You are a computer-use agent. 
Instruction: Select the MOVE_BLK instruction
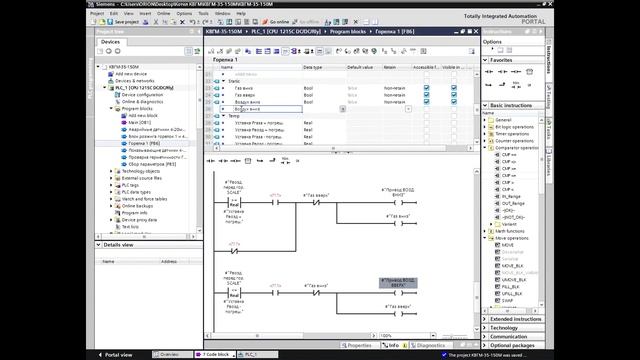(509, 266)
